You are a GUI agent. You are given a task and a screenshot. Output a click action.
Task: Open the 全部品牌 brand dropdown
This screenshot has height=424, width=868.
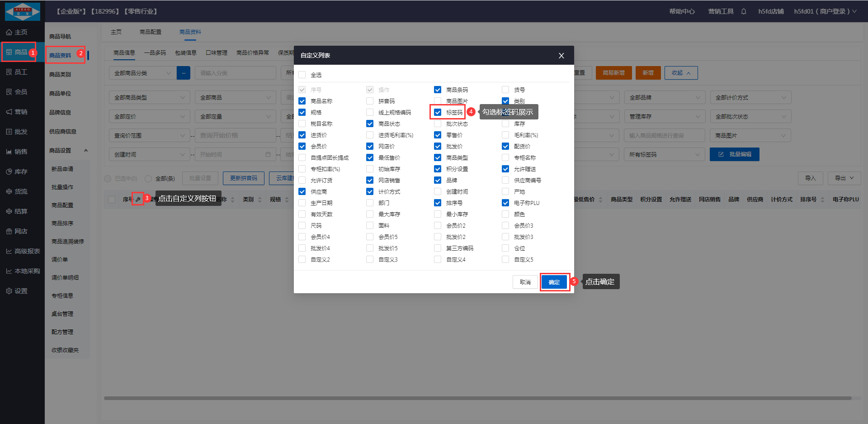tap(664, 98)
